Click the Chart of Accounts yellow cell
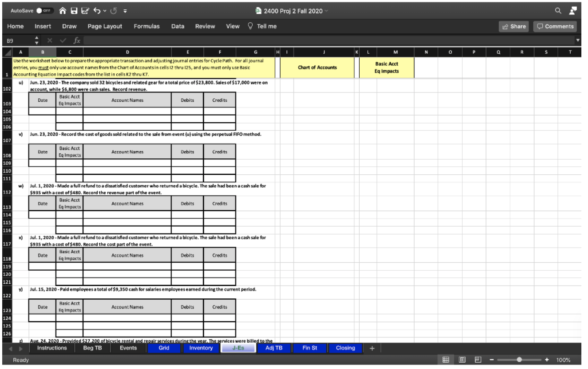Screen dimensions: 588x369 [x=317, y=68]
